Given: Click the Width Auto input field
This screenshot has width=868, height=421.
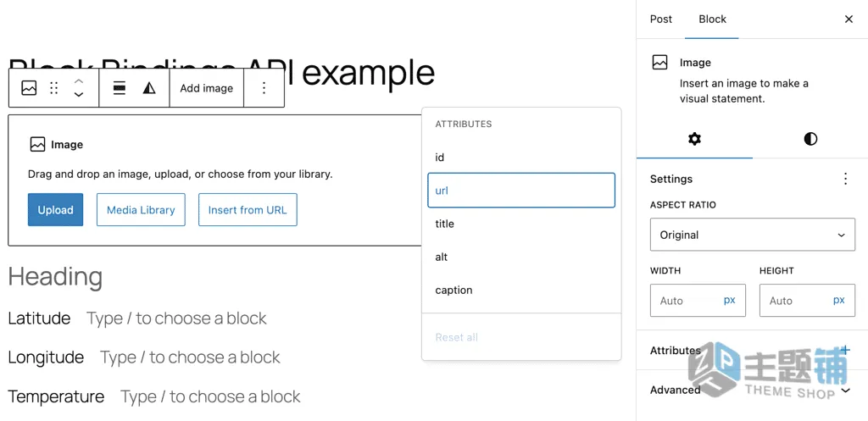Looking at the screenshot, I should click(x=698, y=301).
